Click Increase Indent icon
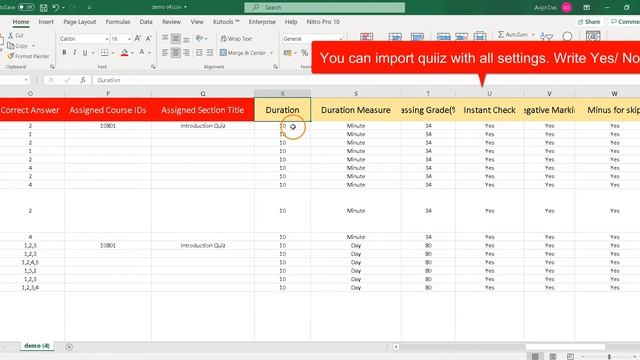 coord(210,53)
